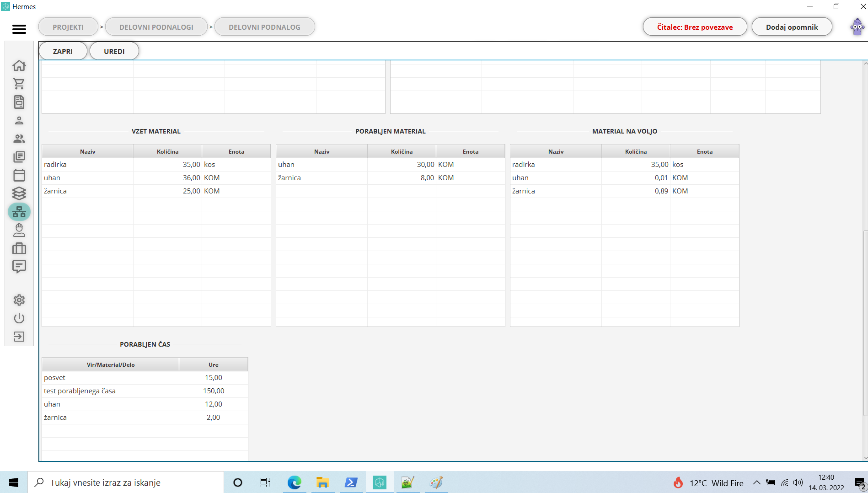Select uhan row with 12,00 hours

pyautogui.click(x=145, y=404)
